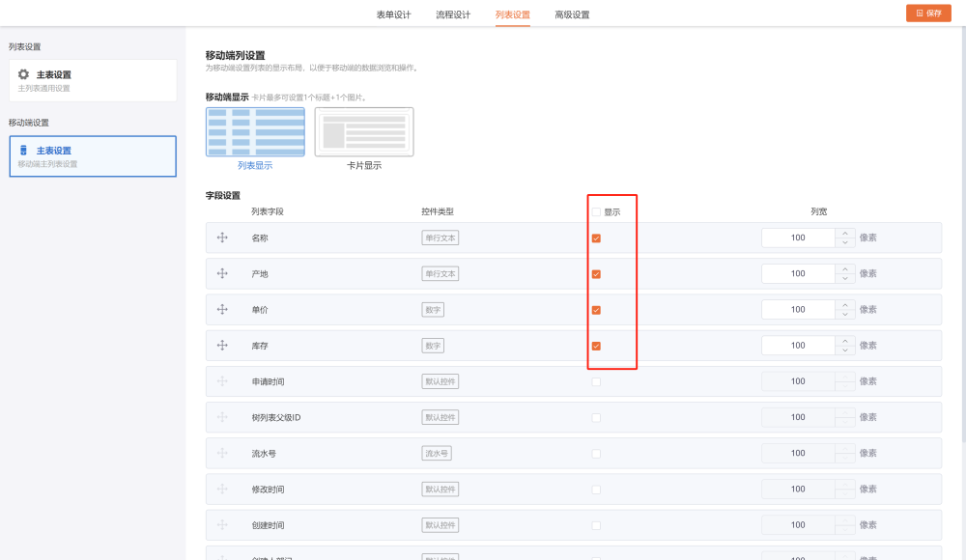
Task: Uncheck the 显示 checkbox for 库存
Action: 596,346
